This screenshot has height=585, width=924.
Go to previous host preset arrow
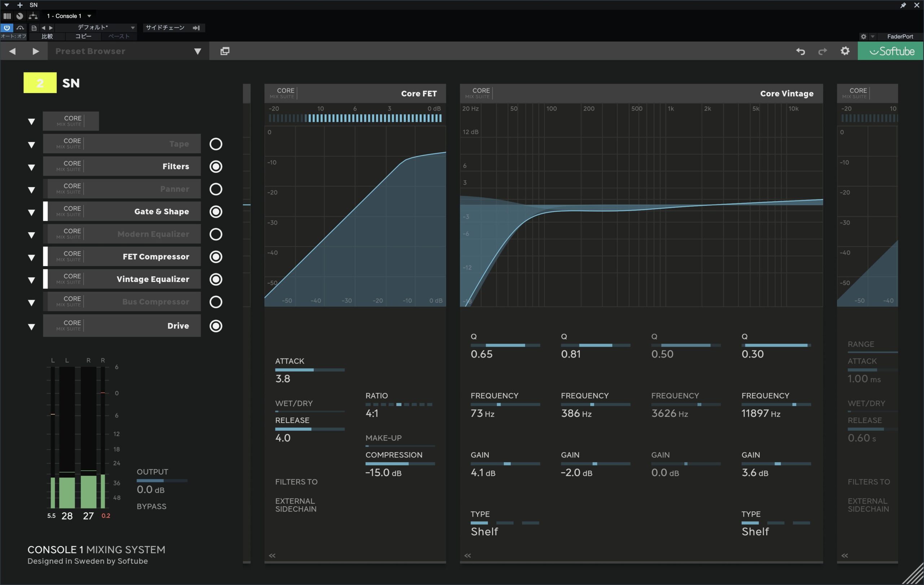point(43,28)
